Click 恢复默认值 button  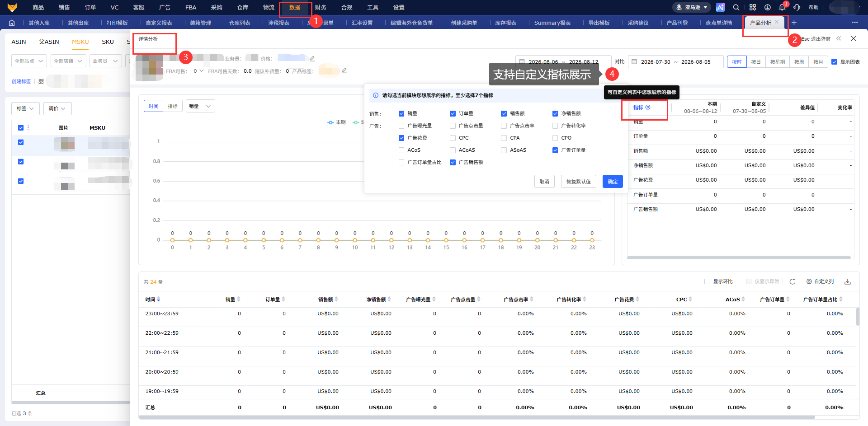point(579,182)
